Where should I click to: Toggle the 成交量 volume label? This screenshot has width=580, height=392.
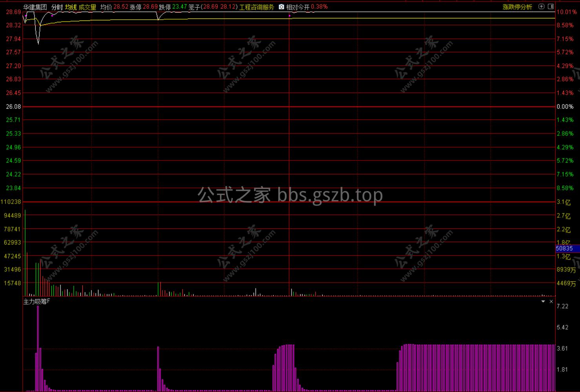click(x=87, y=7)
